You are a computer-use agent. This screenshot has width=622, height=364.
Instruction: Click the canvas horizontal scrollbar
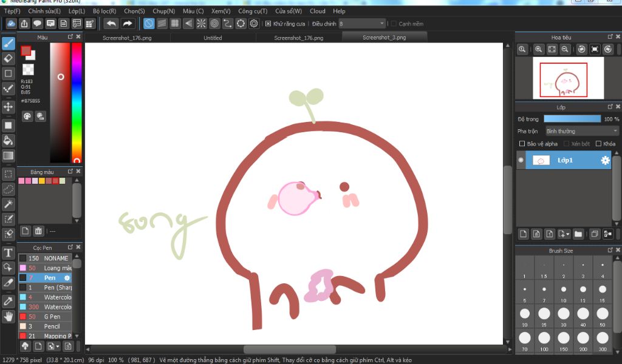click(290, 349)
